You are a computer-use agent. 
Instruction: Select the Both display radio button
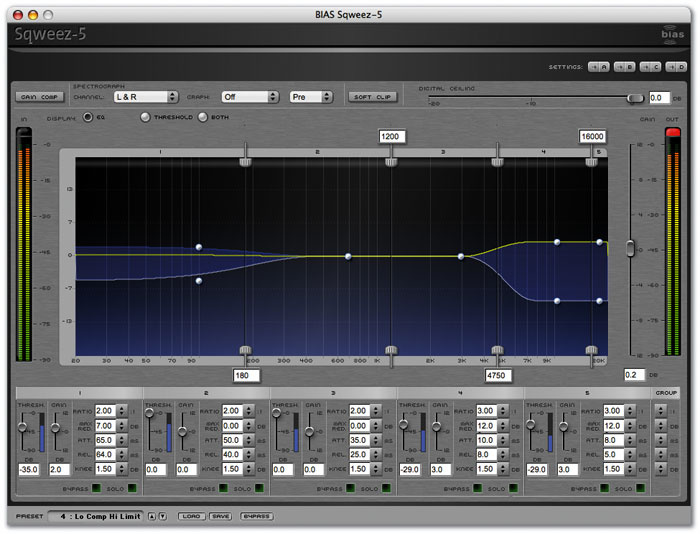click(x=203, y=117)
